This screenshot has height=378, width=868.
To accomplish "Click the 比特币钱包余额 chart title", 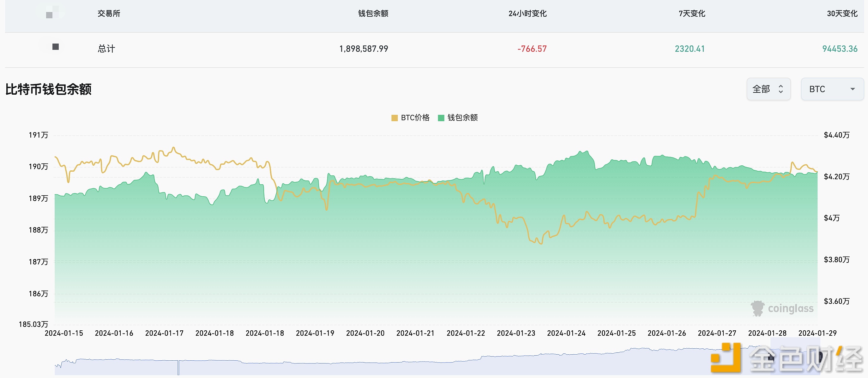I will tap(49, 90).
